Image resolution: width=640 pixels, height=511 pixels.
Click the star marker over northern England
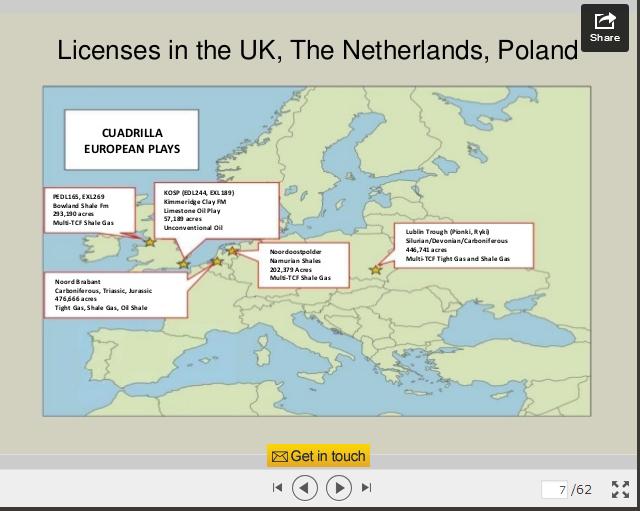click(150, 241)
